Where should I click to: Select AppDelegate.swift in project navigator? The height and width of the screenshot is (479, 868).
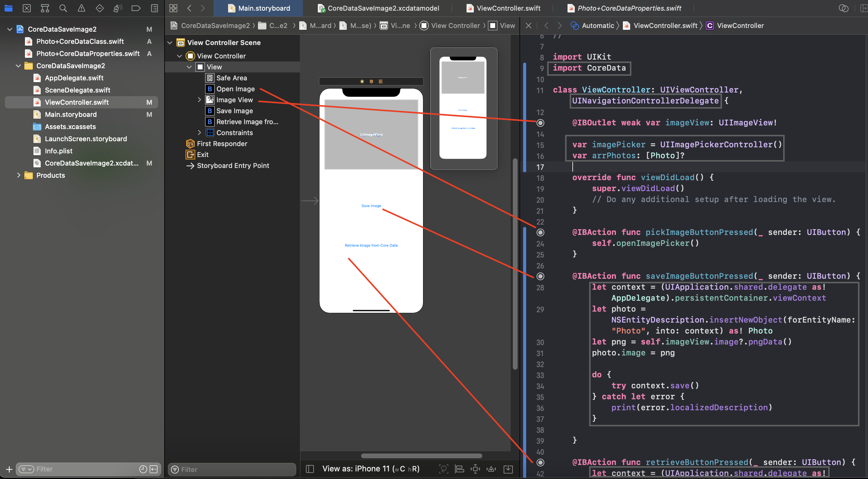74,78
